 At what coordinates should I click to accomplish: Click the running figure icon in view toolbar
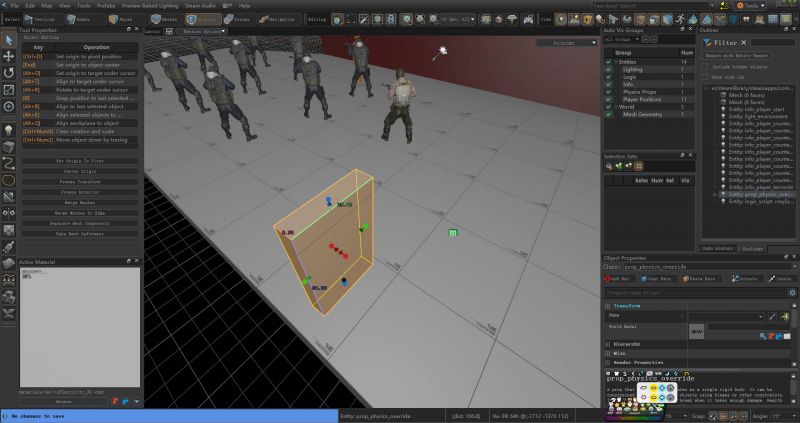(680, 19)
